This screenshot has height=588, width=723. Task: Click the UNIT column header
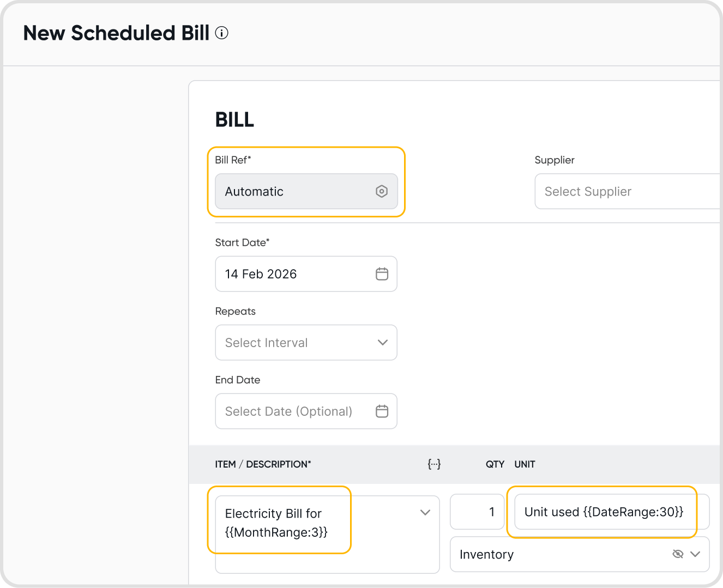click(525, 464)
